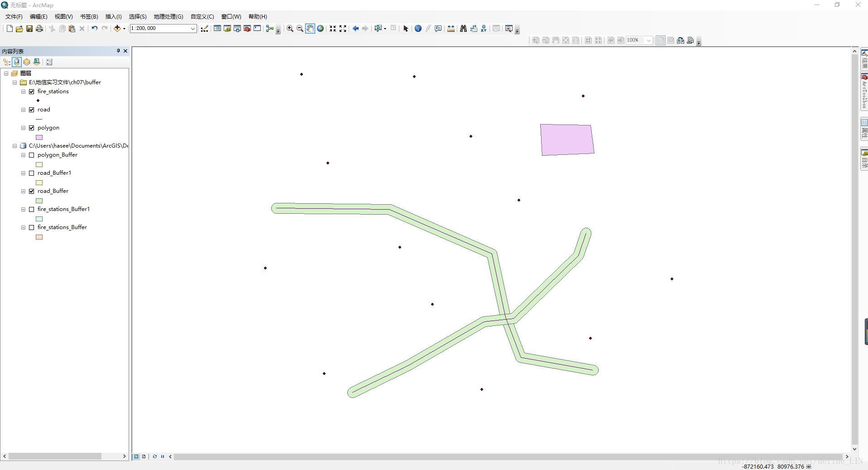868x470 pixels.
Task: Switch to List By Visibility view
Action: click(27, 62)
